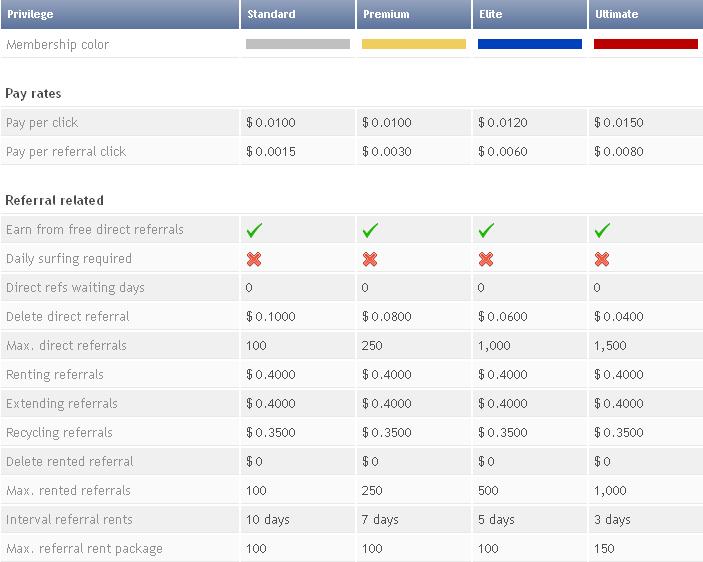Click Ultimate's 3 days interval referral rents value
The width and height of the screenshot is (703, 562).
point(612,520)
